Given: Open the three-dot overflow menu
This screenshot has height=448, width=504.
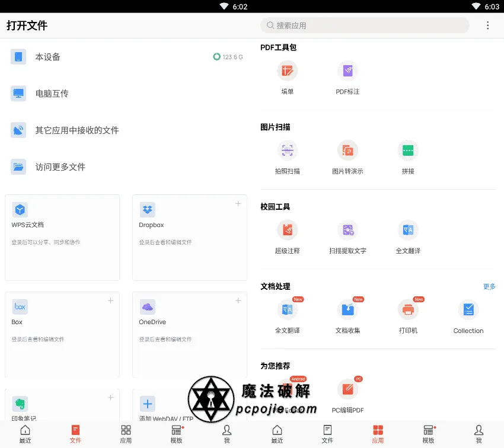Looking at the screenshot, I should coord(487,25).
